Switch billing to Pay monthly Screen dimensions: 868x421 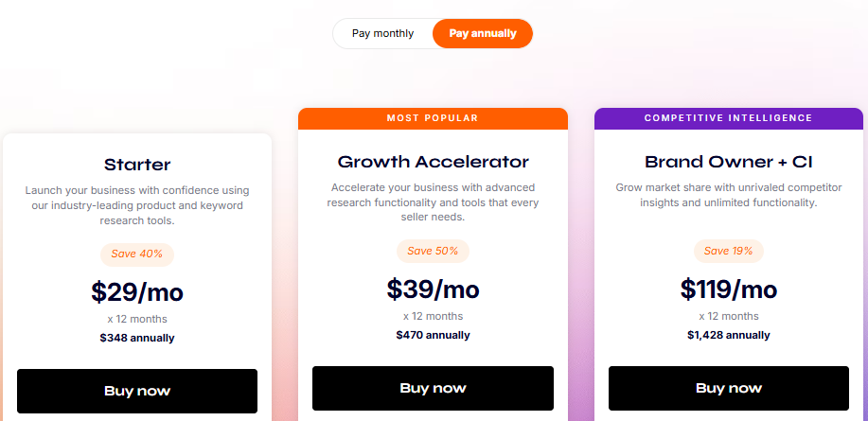[x=382, y=33]
